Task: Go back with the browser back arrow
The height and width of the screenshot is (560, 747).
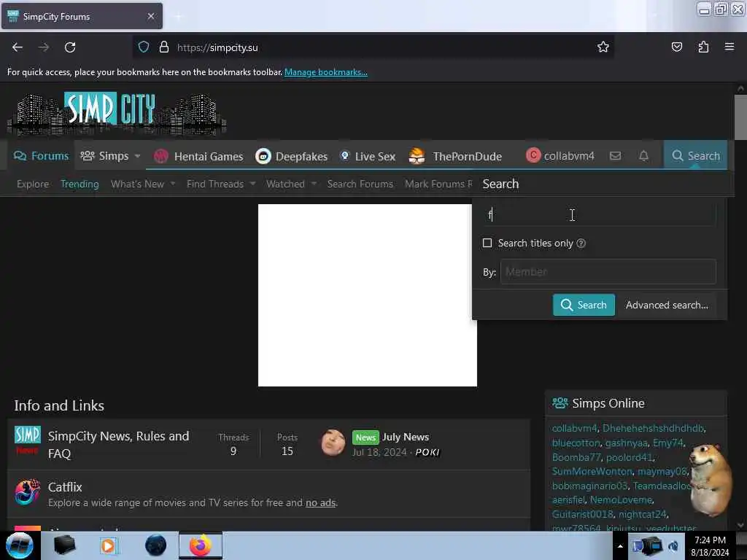Action: coord(18,47)
